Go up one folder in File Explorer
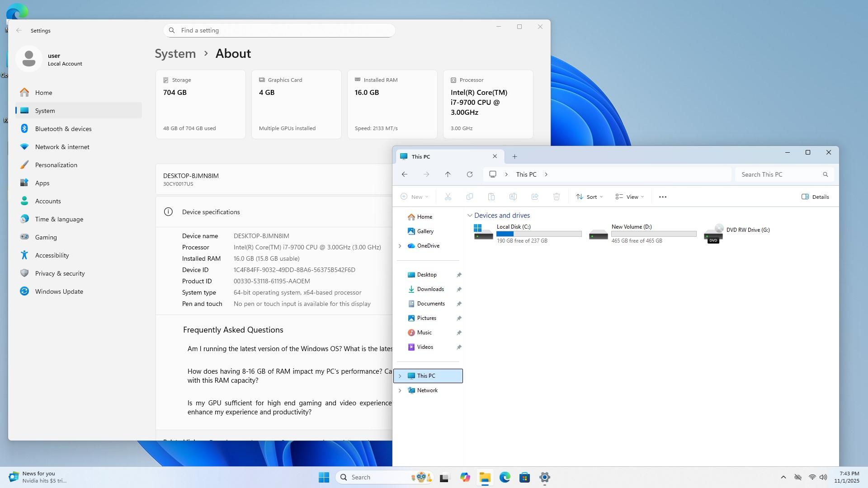 pos(448,174)
